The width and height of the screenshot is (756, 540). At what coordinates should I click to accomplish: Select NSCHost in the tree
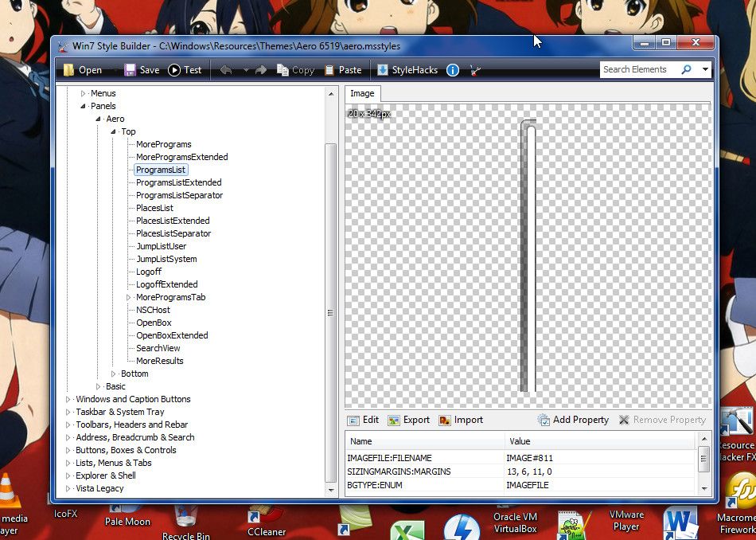[x=153, y=310]
